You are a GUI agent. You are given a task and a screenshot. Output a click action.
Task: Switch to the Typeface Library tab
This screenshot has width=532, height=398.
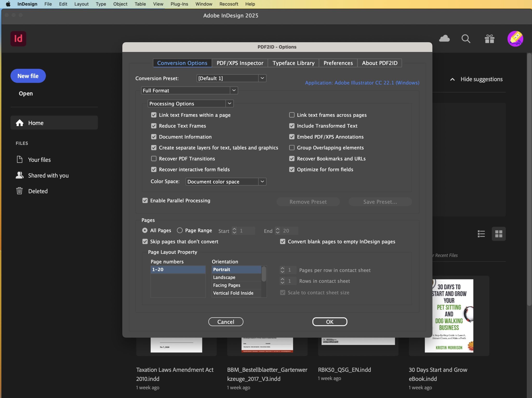click(x=293, y=63)
